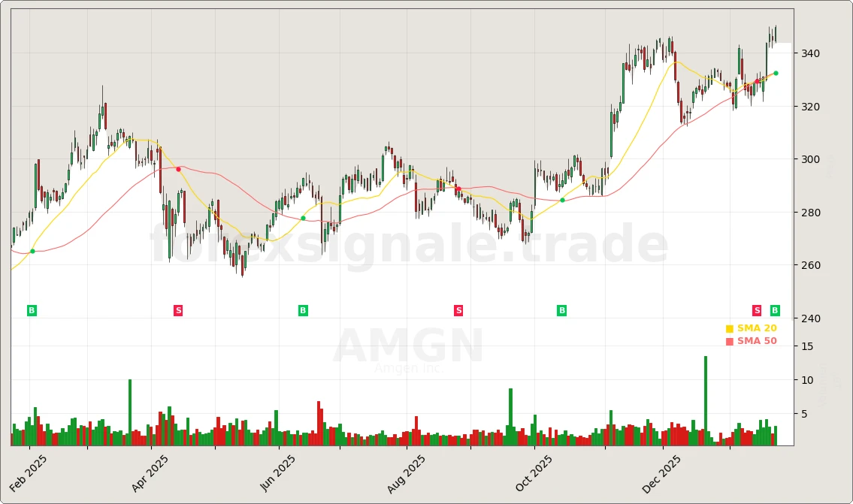Screen dimensions: 853x504
Task: Click the August "S" sell signal marker
Action: (x=458, y=310)
